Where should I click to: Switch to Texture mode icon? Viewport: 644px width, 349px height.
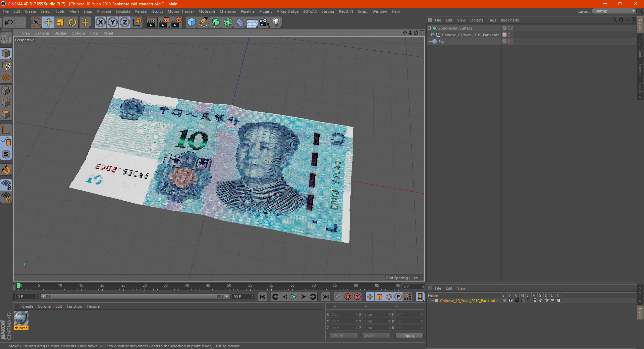click(x=6, y=66)
